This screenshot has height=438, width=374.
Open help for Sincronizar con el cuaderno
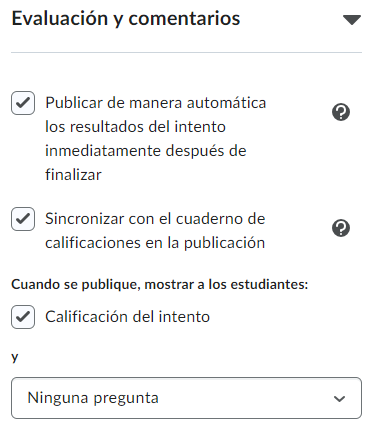[x=341, y=228]
